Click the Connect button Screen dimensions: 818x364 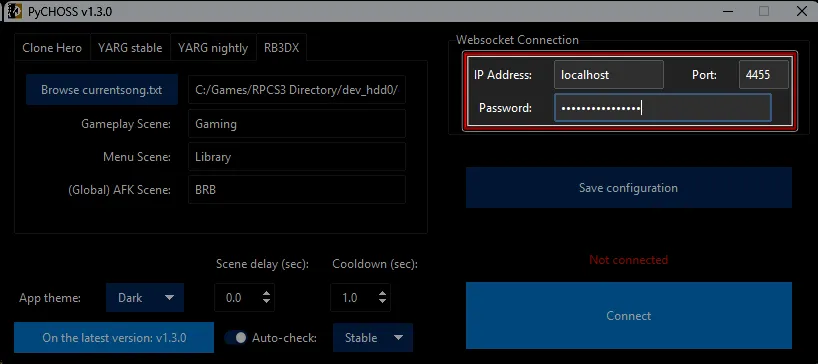click(x=629, y=316)
